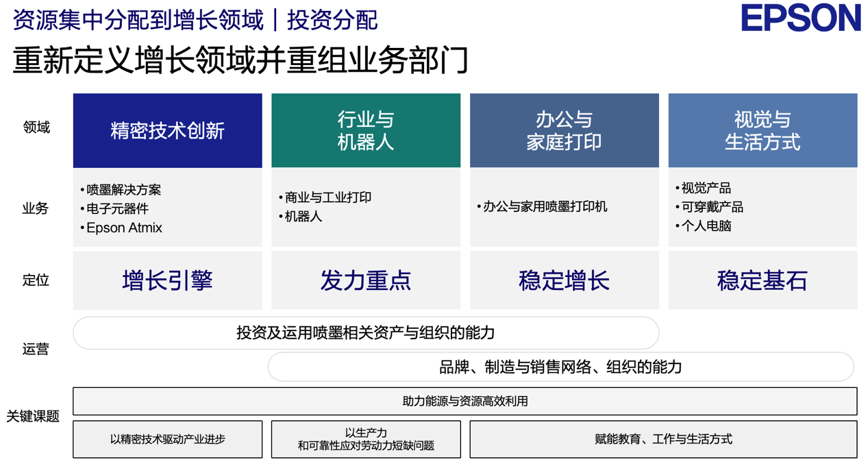Click the 发力重点 positioning box
The width and height of the screenshot is (868, 462).
(366, 280)
